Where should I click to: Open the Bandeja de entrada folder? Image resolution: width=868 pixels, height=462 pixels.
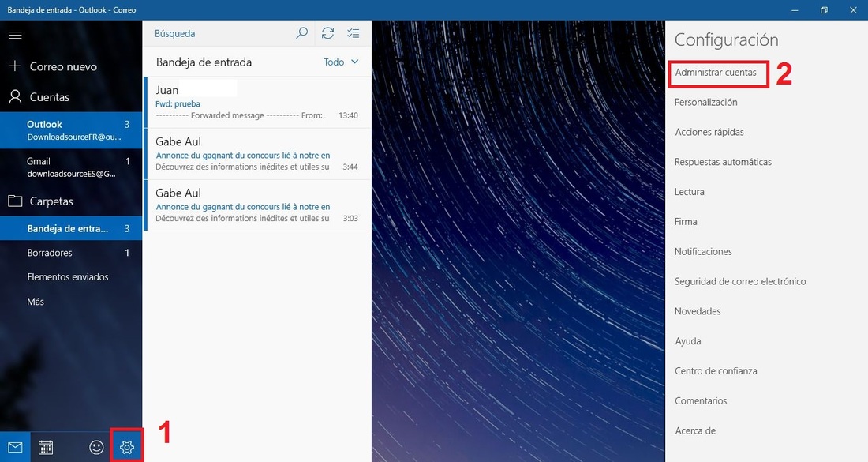coord(71,228)
